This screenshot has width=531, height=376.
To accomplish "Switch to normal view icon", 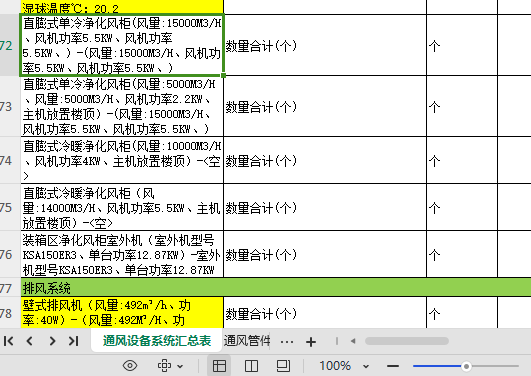I will (x=219, y=366).
